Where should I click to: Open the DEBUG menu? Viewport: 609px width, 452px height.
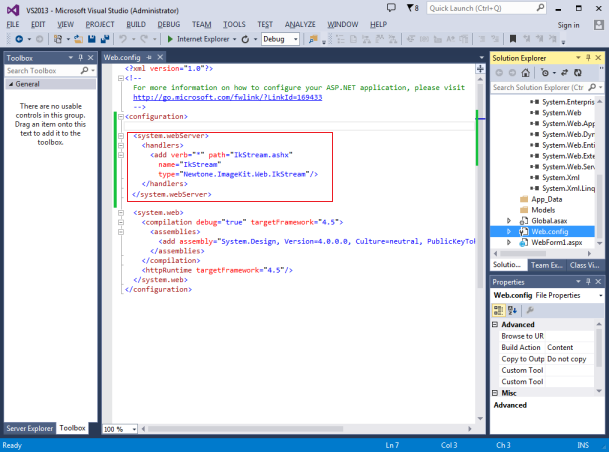(x=169, y=24)
